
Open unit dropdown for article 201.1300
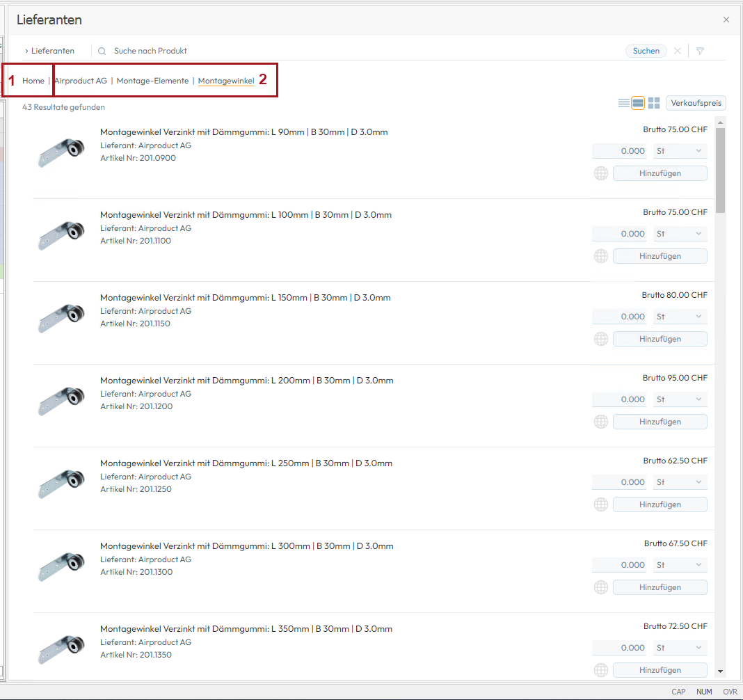pyautogui.click(x=680, y=565)
